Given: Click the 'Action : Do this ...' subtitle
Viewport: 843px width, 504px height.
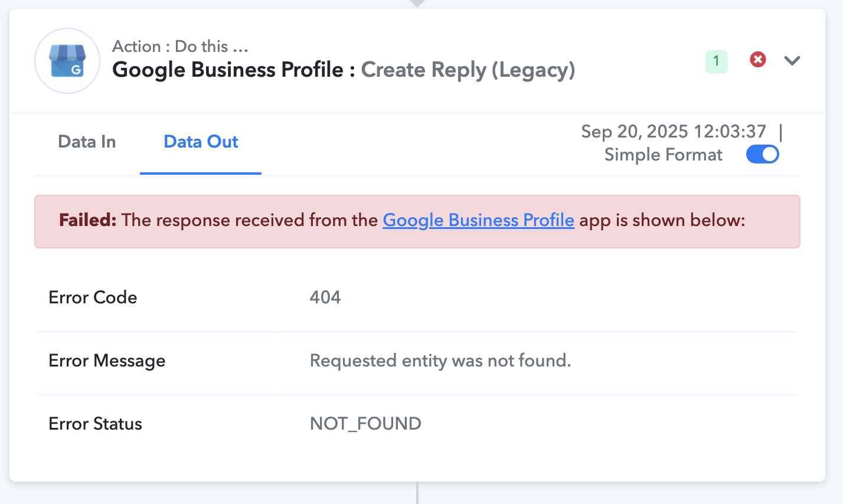Looking at the screenshot, I should [x=180, y=46].
